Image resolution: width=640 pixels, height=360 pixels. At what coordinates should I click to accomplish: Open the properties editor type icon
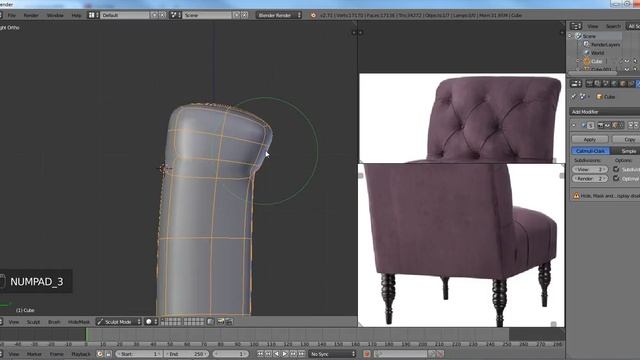click(576, 84)
